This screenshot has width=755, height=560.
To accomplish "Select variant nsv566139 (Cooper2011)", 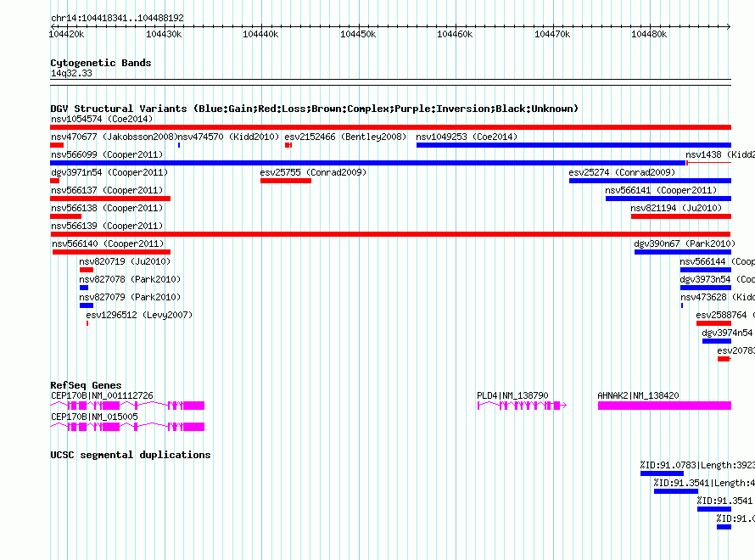I will (x=107, y=226).
